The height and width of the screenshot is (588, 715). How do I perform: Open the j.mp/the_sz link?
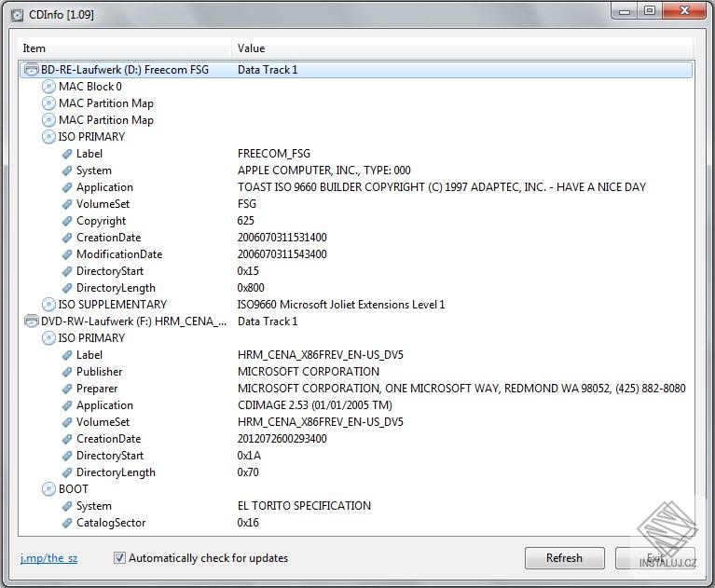pos(48,558)
